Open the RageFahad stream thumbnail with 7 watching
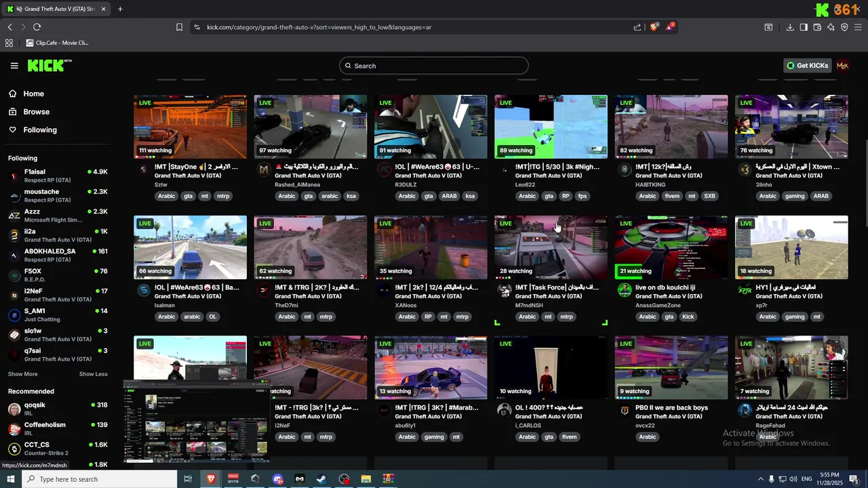Image resolution: width=868 pixels, height=488 pixels. (791, 367)
